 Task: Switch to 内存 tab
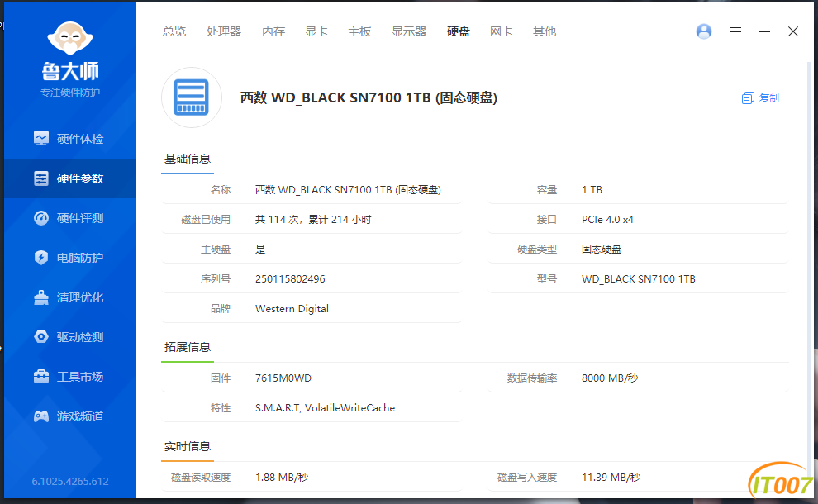pyautogui.click(x=273, y=32)
